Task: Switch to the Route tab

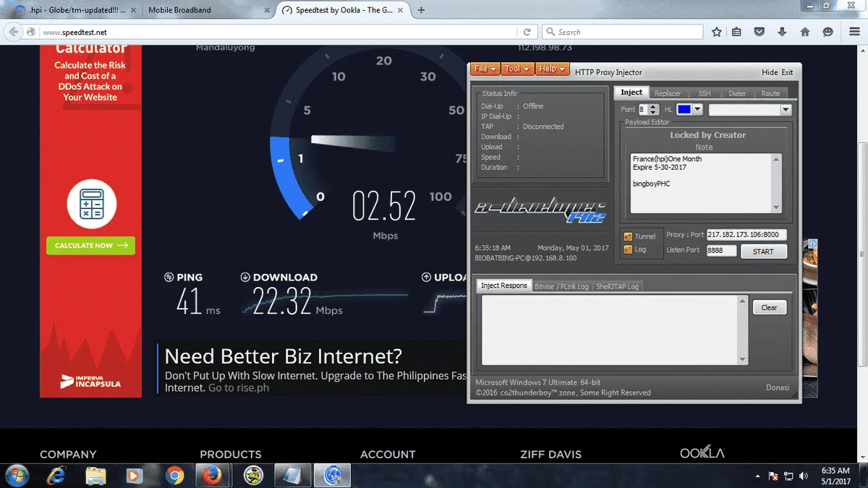Action: pos(770,93)
